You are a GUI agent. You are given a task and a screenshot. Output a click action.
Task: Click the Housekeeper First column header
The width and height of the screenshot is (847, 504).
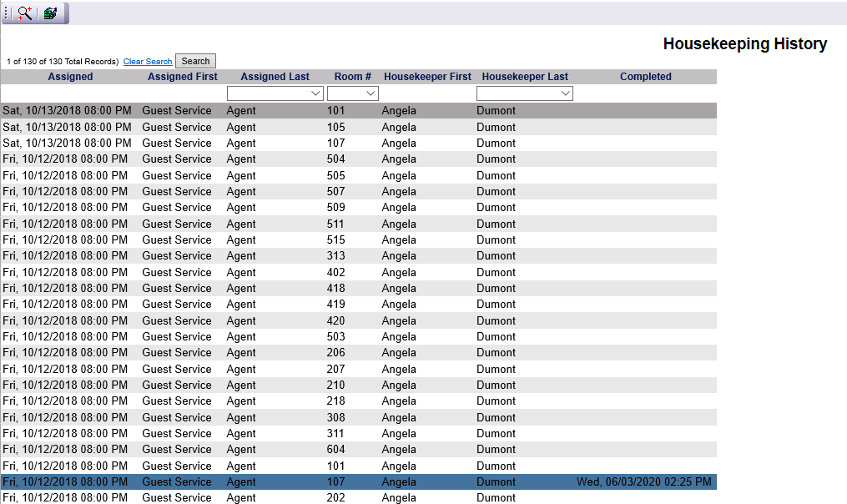[x=427, y=77]
